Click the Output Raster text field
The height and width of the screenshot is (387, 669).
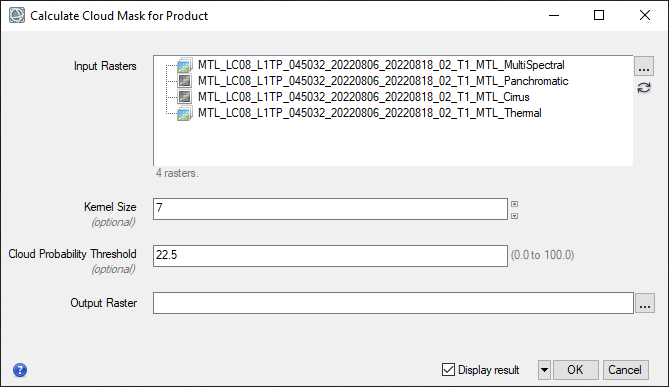pyautogui.click(x=393, y=303)
